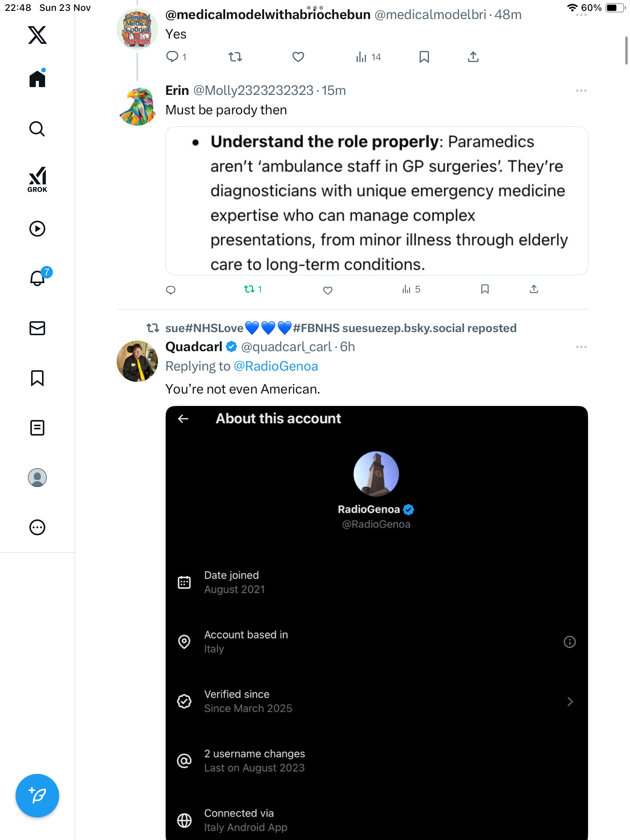The width and height of the screenshot is (630, 840).
Task: Go to the Home timeline
Action: pyautogui.click(x=37, y=79)
